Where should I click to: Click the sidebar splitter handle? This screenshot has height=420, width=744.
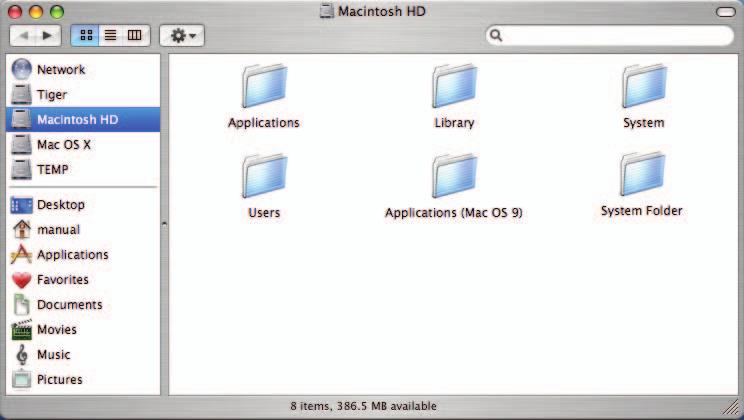164,223
